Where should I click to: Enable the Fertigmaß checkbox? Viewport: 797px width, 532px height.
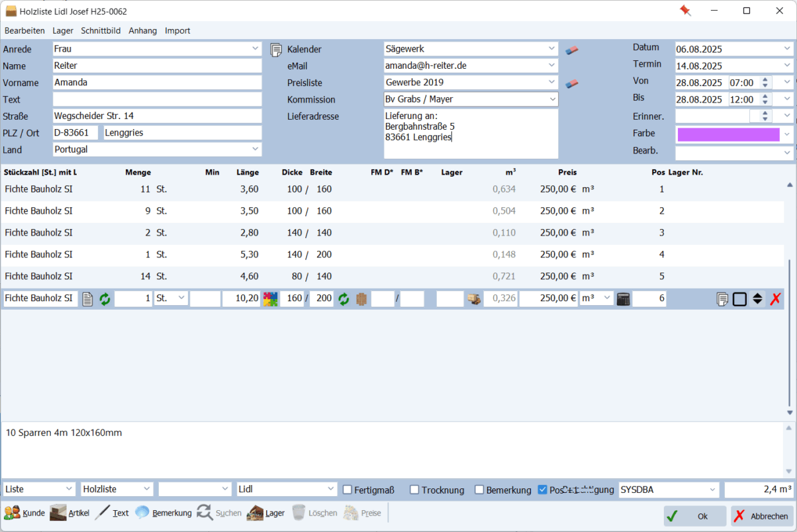coord(348,490)
